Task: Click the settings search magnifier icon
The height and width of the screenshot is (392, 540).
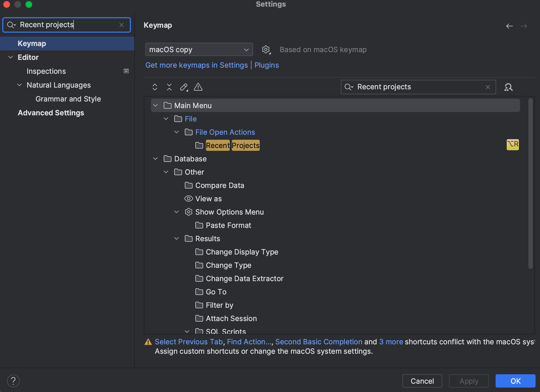Action: [x=11, y=25]
